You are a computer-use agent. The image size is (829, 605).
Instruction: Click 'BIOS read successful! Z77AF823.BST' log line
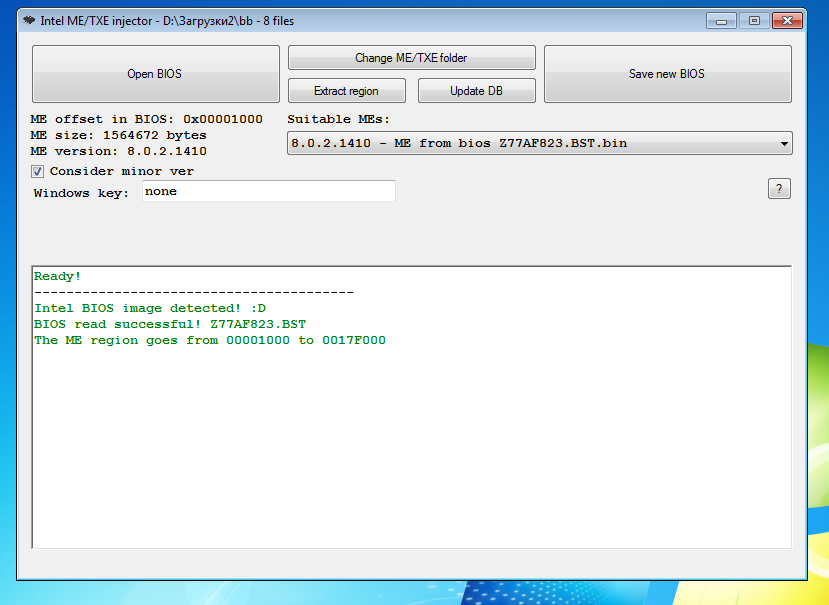pos(170,324)
